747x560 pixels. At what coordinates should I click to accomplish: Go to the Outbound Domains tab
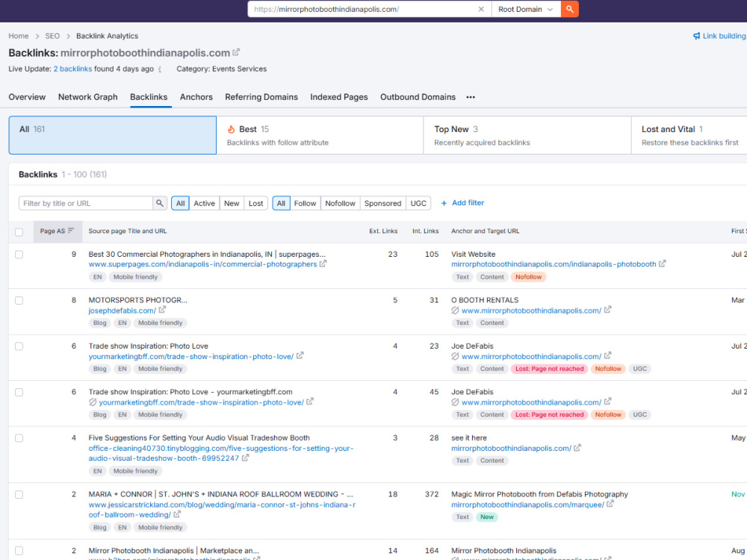[x=418, y=97]
